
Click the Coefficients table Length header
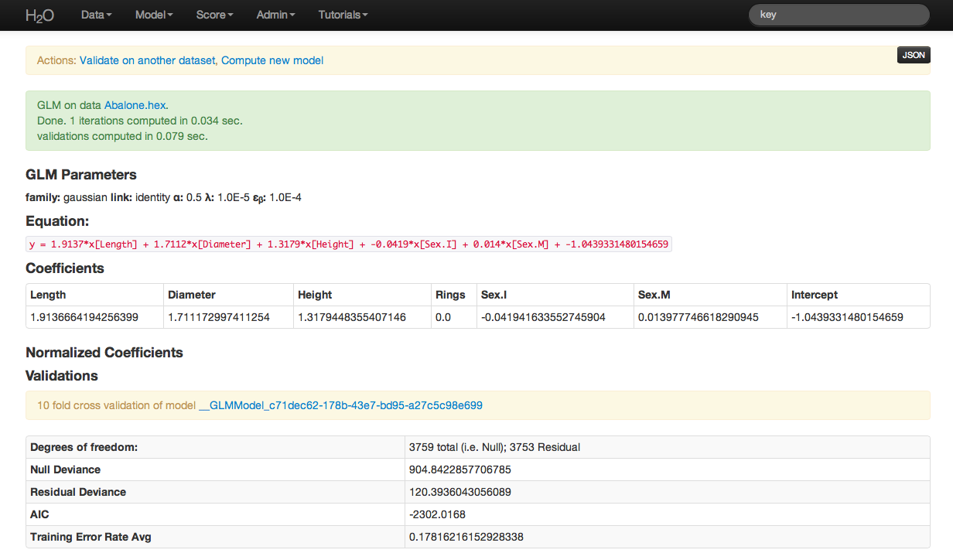48,295
